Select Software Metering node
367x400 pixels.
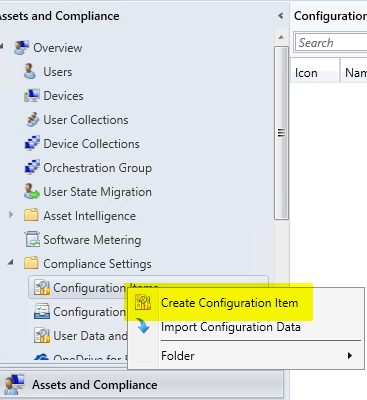point(92,240)
